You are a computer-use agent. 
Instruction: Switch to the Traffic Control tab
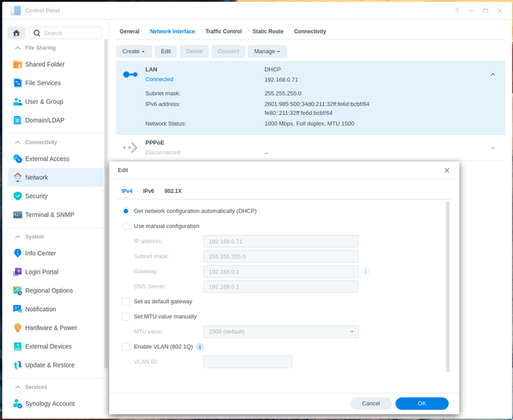tap(224, 31)
